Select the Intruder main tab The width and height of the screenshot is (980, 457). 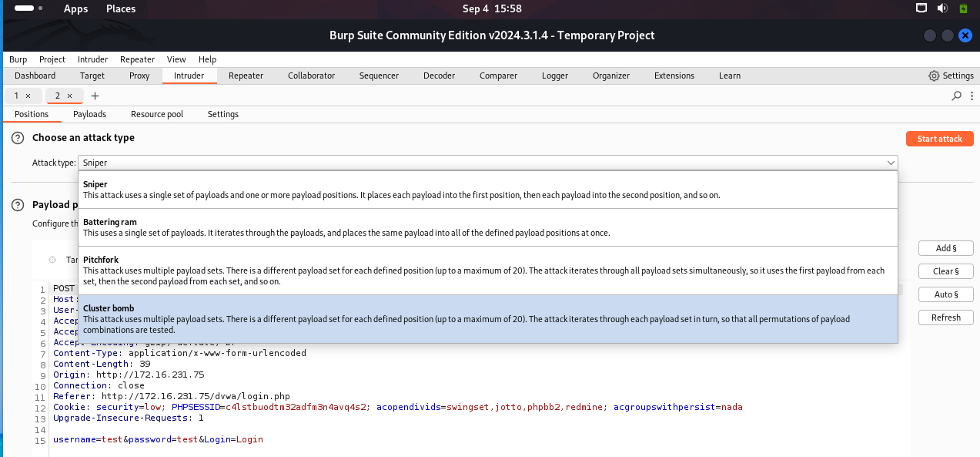[x=189, y=76]
